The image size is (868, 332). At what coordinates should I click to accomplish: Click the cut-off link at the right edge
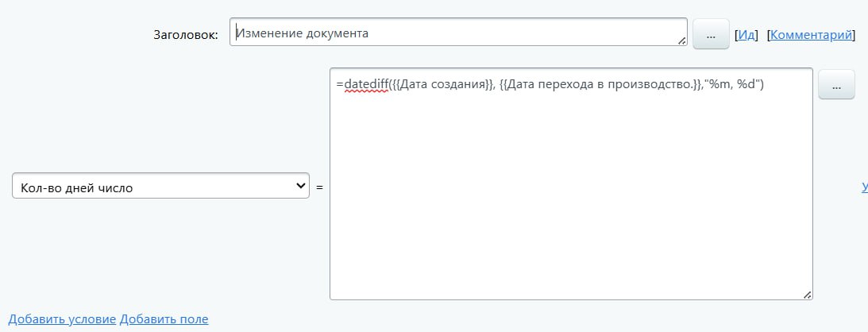click(x=864, y=187)
